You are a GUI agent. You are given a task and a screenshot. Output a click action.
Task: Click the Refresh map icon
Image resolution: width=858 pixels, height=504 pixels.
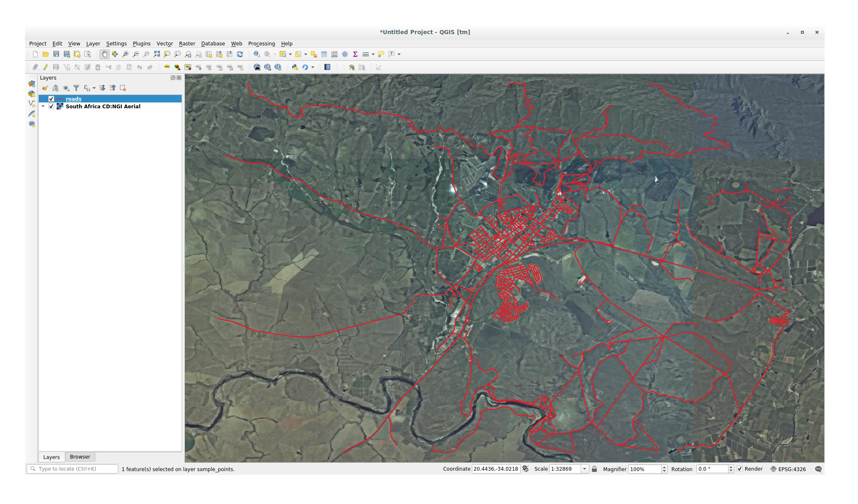point(240,54)
